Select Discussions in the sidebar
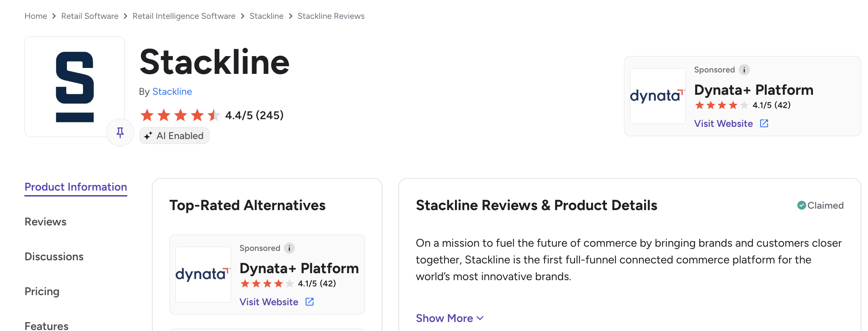Screen dimensions: 868x331 [54, 257]
